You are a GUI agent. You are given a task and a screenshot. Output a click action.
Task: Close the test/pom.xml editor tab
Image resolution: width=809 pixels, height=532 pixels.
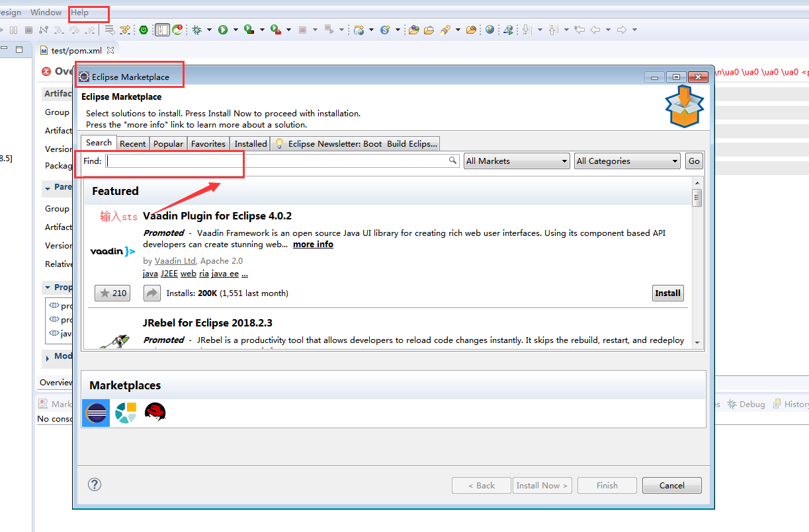click(110, 50)
